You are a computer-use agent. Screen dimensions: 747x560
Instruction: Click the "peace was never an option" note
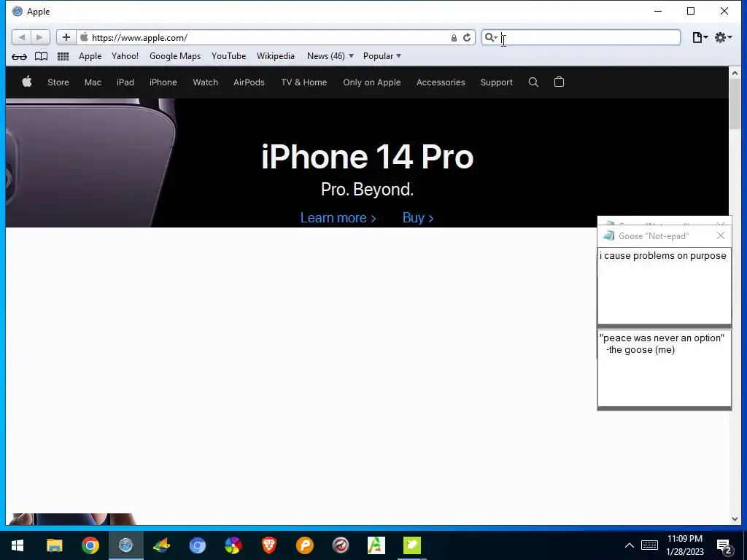(664, 368)
